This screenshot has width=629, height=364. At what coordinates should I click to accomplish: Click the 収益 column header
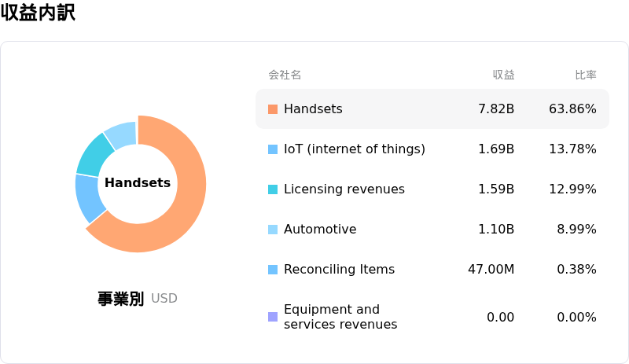pos(503,75)
